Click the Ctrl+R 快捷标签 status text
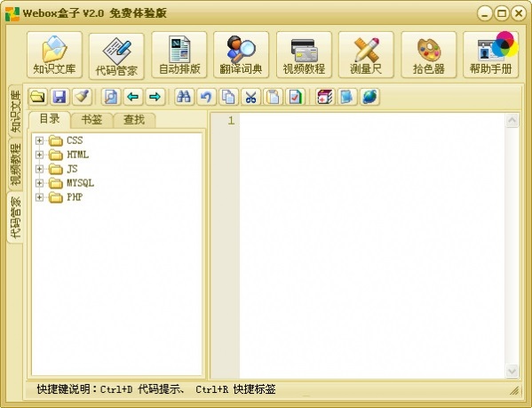Screen dimensions: 532x408 click(235, 389)
